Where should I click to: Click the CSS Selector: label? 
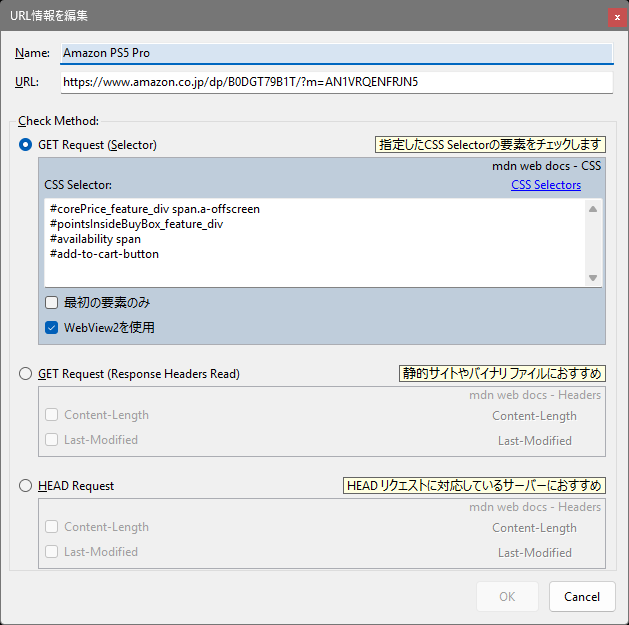pos(78,185)
